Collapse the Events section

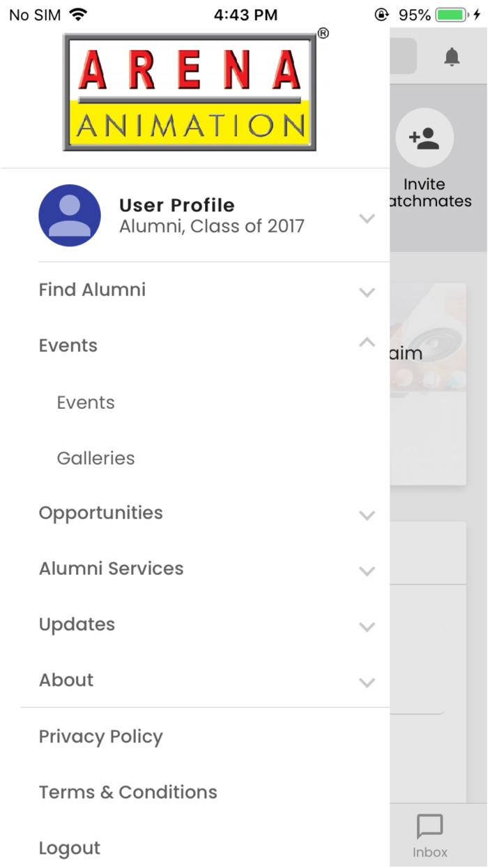point(366,342)
